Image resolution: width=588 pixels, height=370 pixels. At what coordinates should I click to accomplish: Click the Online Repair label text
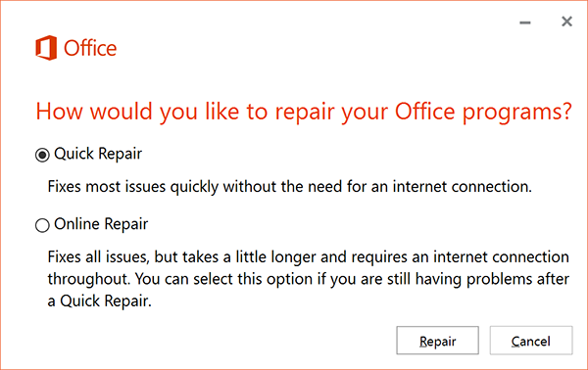101,224
